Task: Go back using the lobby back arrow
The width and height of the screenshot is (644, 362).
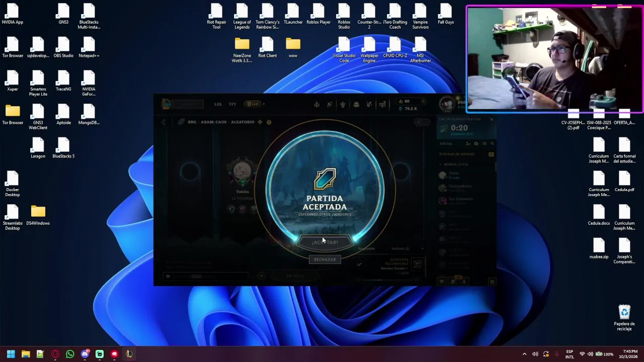Action: [164, 122]
